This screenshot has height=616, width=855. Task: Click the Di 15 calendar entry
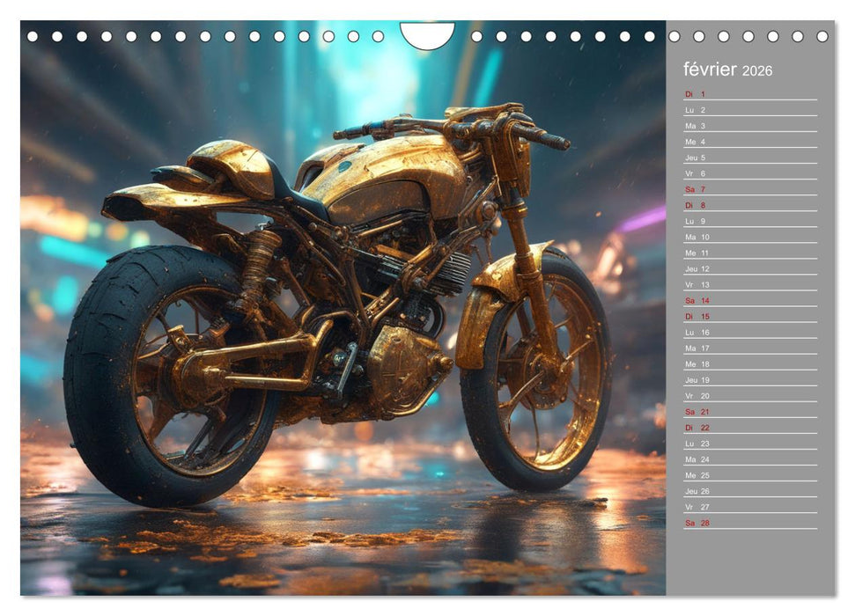click(x=749, y=316)
